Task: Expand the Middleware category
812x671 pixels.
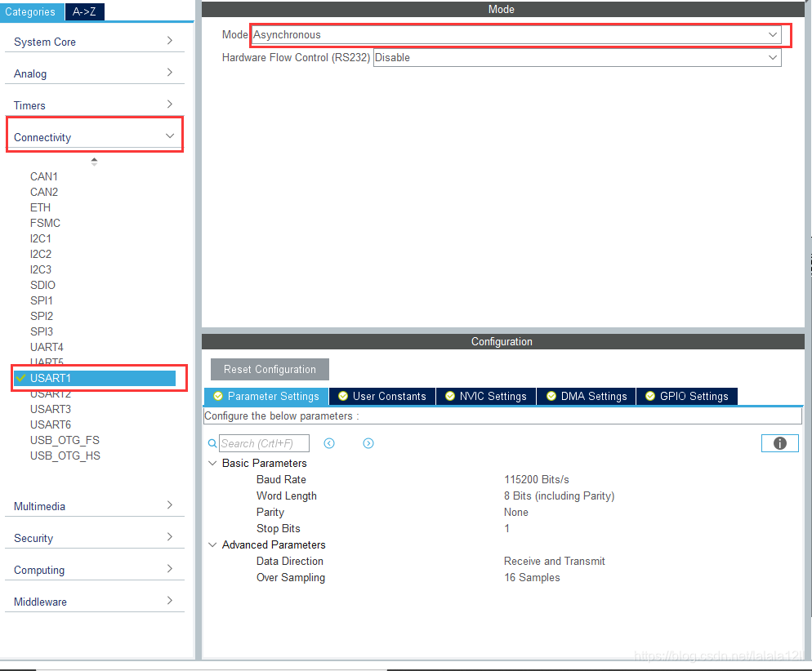Action: (94, 602)
